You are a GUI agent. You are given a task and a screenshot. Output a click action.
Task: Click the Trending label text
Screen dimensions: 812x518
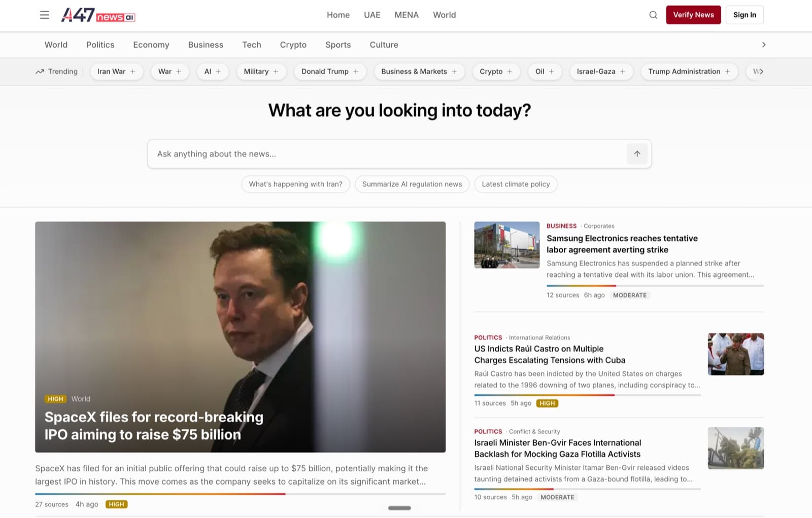point(63,72)
